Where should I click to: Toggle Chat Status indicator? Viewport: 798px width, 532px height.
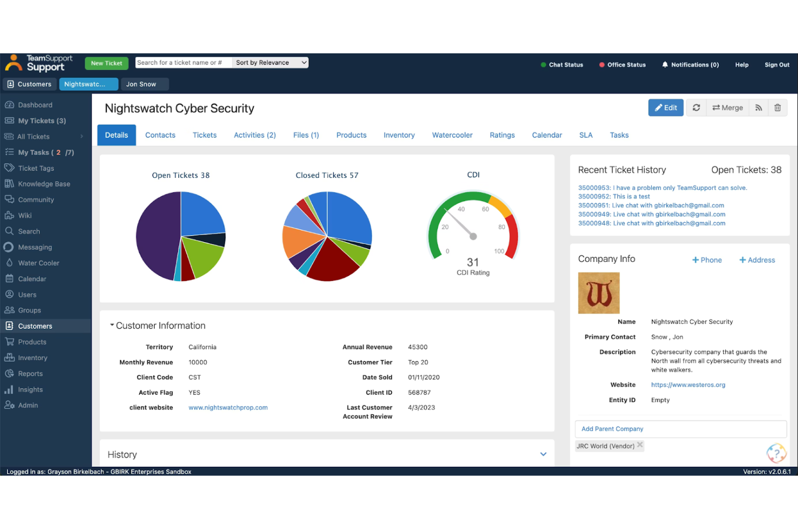562,65
